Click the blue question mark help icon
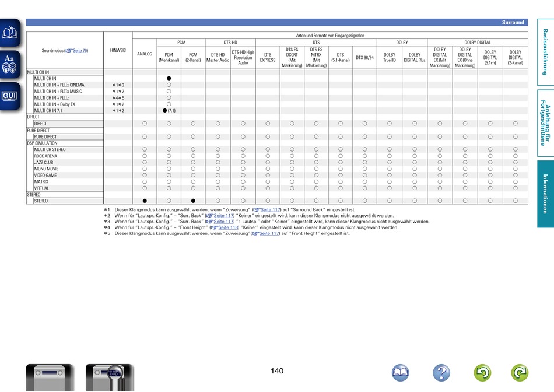 (x=441, y=373)
